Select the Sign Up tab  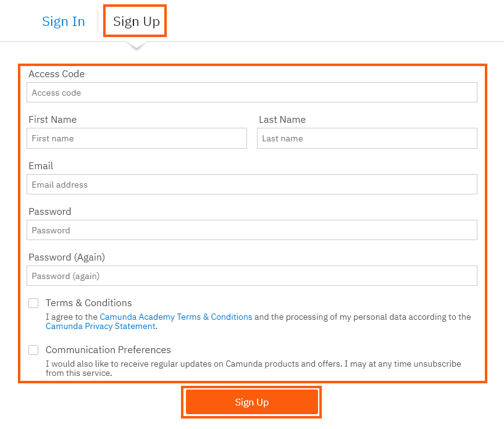[136, 22]
